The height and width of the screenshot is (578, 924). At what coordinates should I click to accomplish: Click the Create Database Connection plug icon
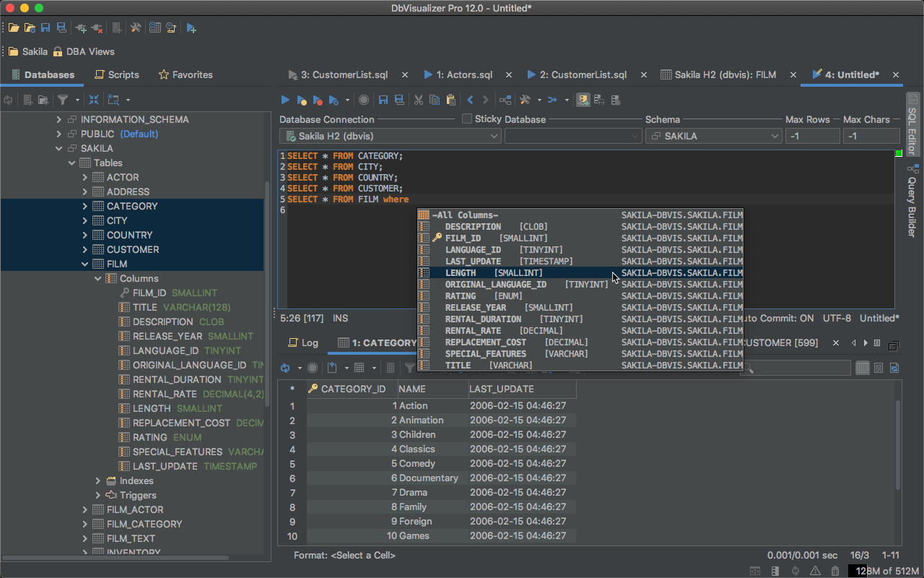click(81, 28)
